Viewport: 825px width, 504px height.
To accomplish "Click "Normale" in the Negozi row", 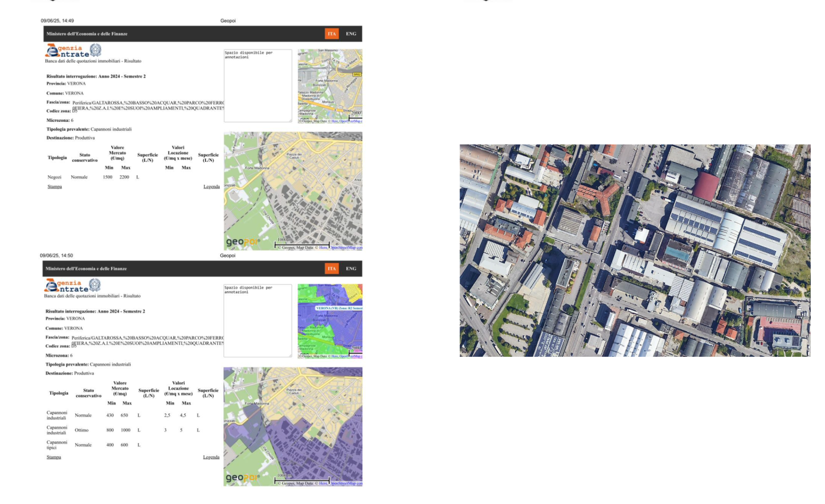I will [x=80, y=177].
